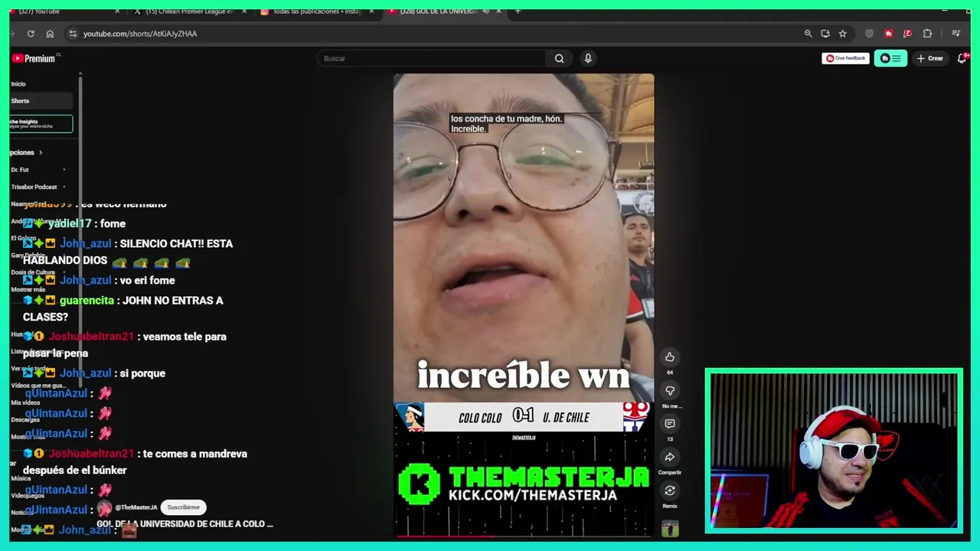Switch to the (327) YouTube tab

pyautogui.click(x=61, y=11)
